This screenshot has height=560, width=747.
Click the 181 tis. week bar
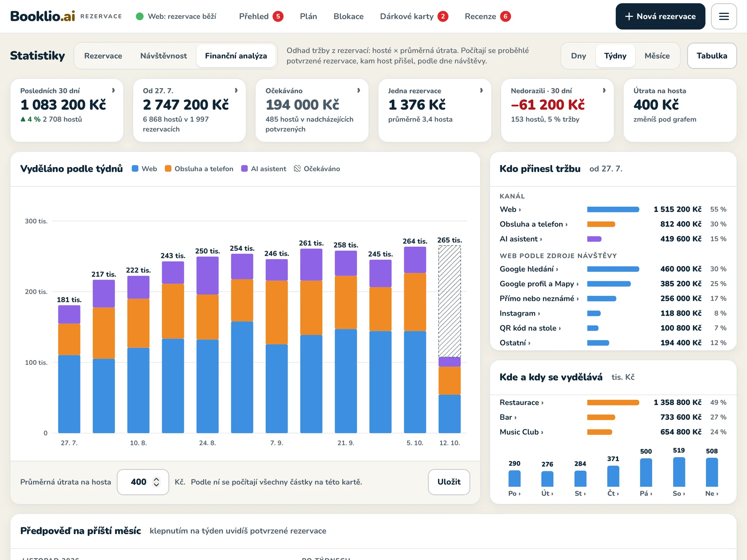pos(69,369)
